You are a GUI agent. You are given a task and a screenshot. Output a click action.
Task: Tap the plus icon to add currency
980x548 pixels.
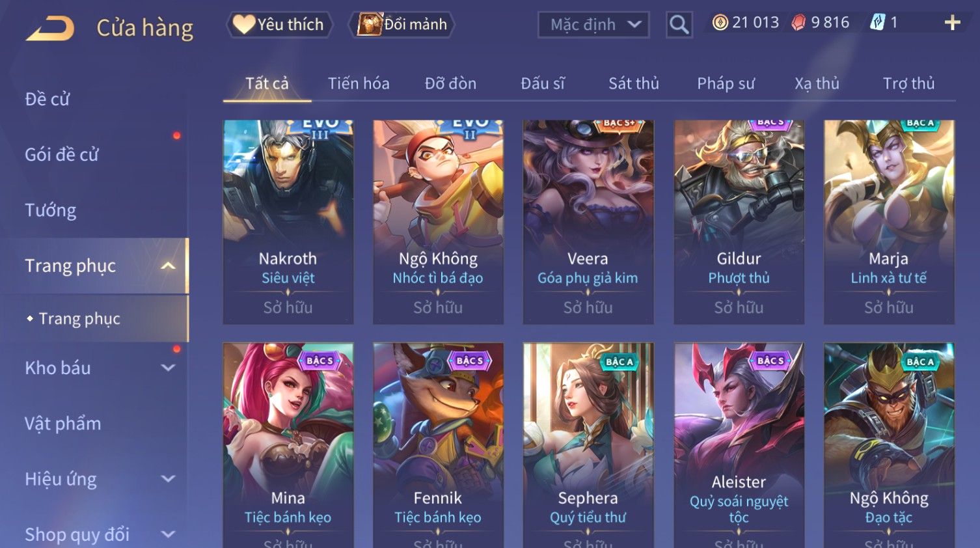[953, 23]
